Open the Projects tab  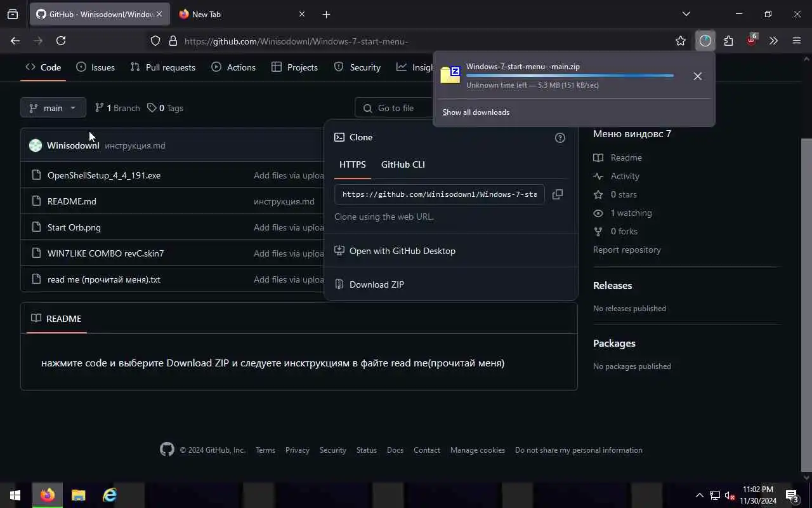pyautogui.click(x=294, y=67)
